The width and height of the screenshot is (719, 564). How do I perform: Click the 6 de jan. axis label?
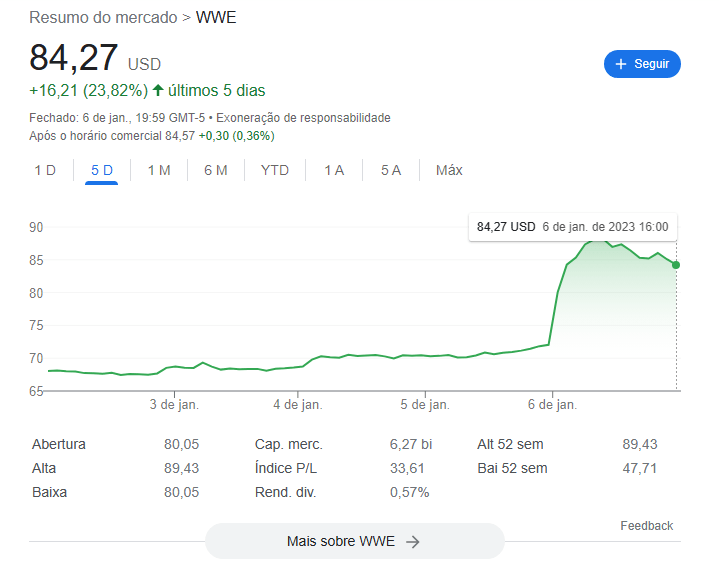point(552,404)
